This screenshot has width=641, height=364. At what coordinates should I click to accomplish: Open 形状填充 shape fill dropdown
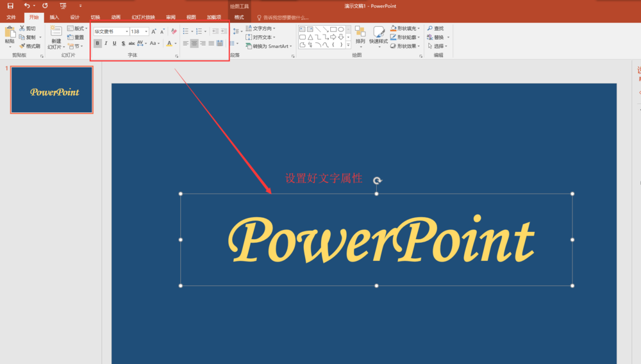[x=405, y=28]
